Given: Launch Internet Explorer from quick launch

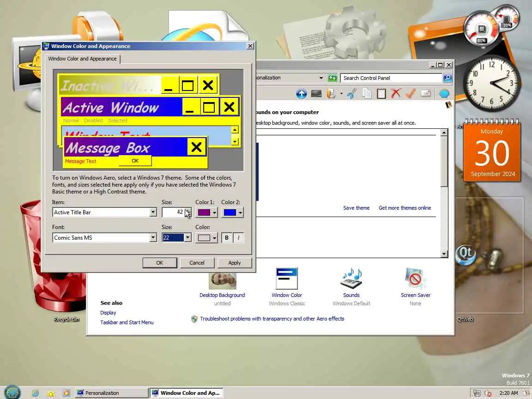Looking at the screenshot, I should 35,393.
